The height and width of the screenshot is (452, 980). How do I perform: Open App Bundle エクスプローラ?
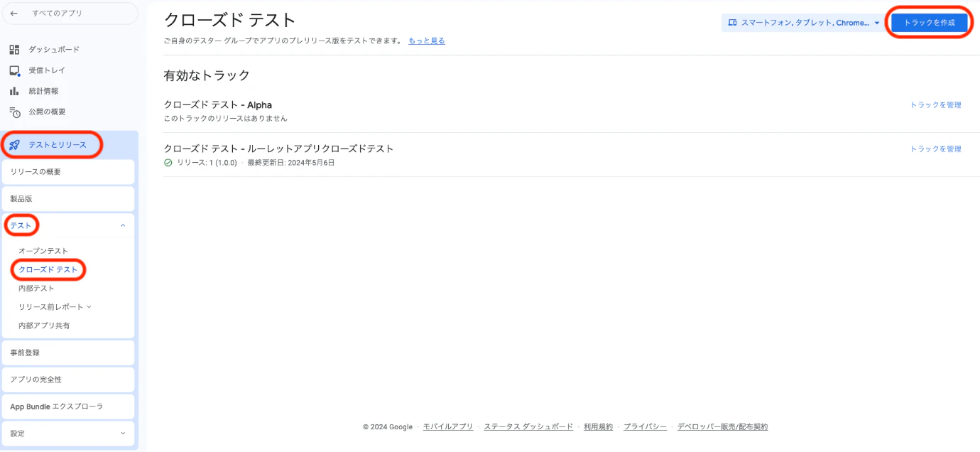point(68,407)
